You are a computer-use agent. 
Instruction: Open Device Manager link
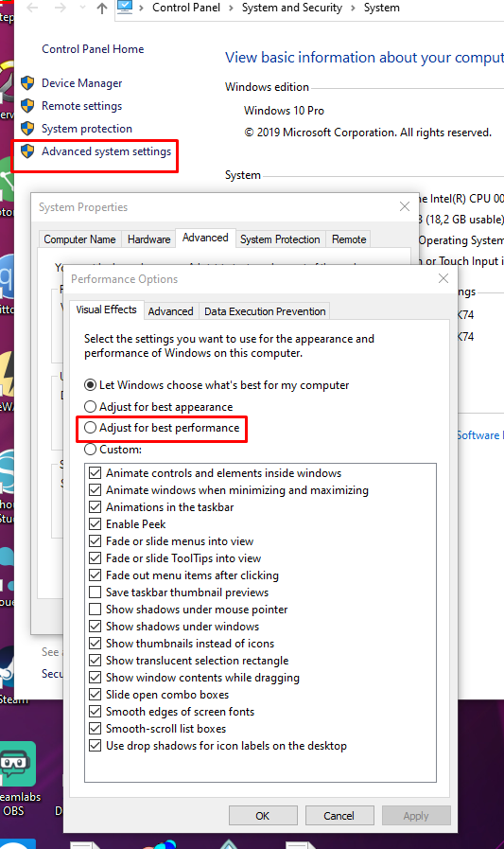point(81,83)
